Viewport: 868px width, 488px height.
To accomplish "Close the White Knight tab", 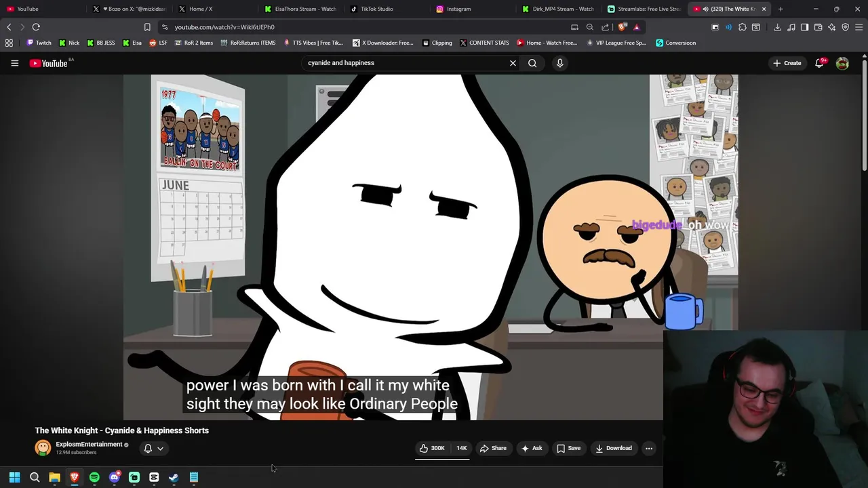I will coord(764,9).
